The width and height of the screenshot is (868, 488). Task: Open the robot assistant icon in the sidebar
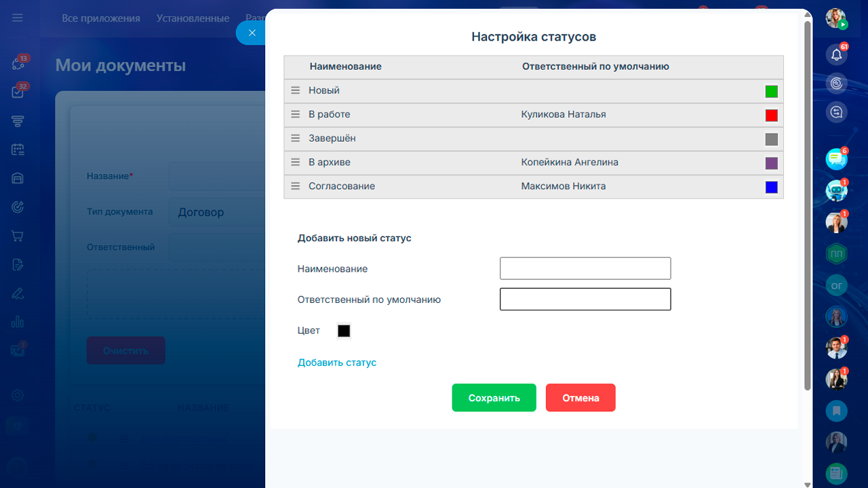[837, 190]
